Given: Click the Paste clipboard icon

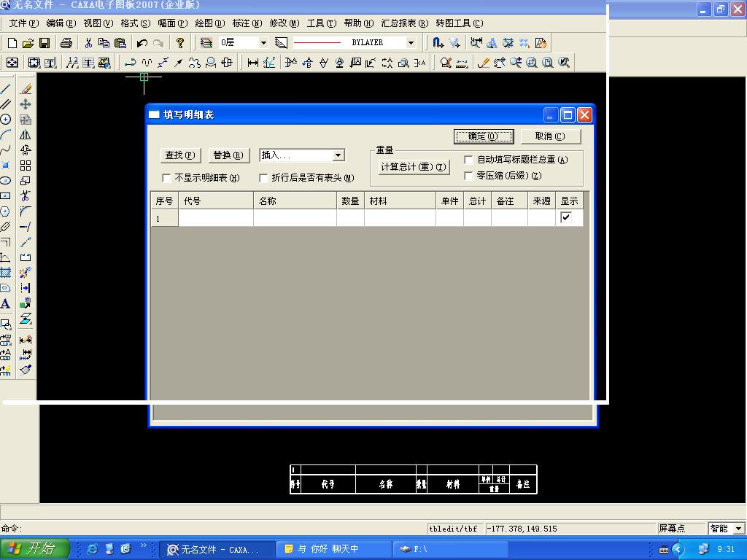Looking at the screenshot, I should tap(120, 43).
